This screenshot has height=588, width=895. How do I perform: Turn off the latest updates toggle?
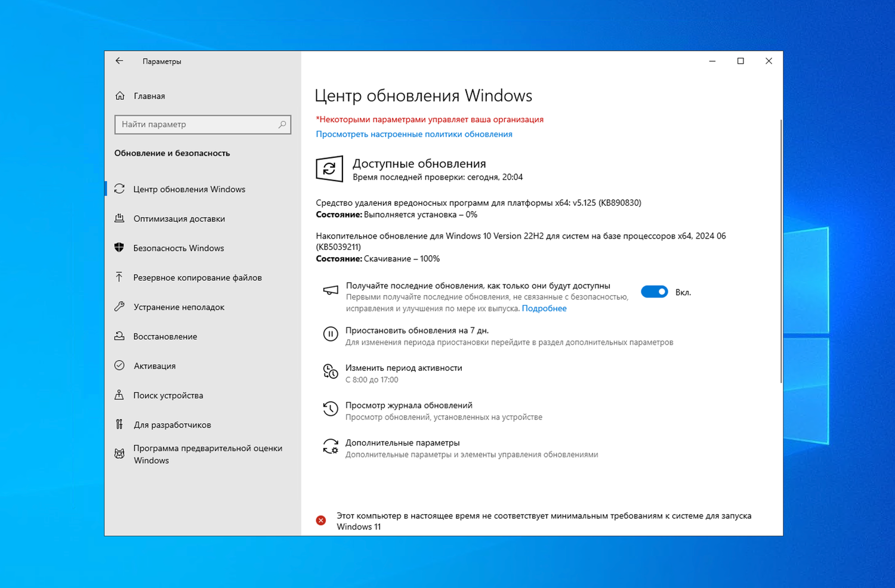point(655,292)
